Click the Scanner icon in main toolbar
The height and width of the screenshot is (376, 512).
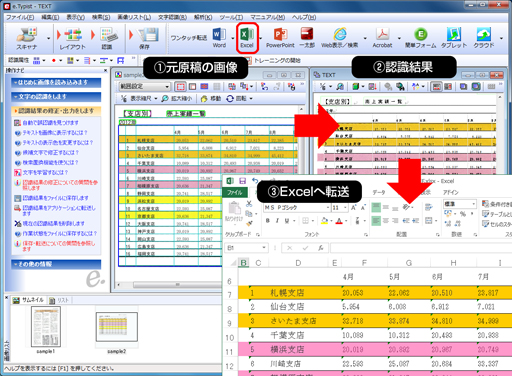[27, 38]
